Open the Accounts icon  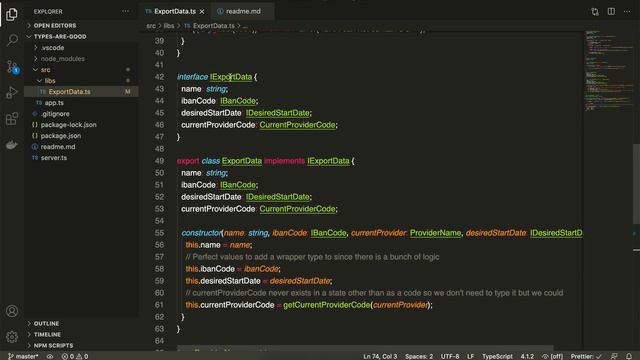[x=12, y=311]
